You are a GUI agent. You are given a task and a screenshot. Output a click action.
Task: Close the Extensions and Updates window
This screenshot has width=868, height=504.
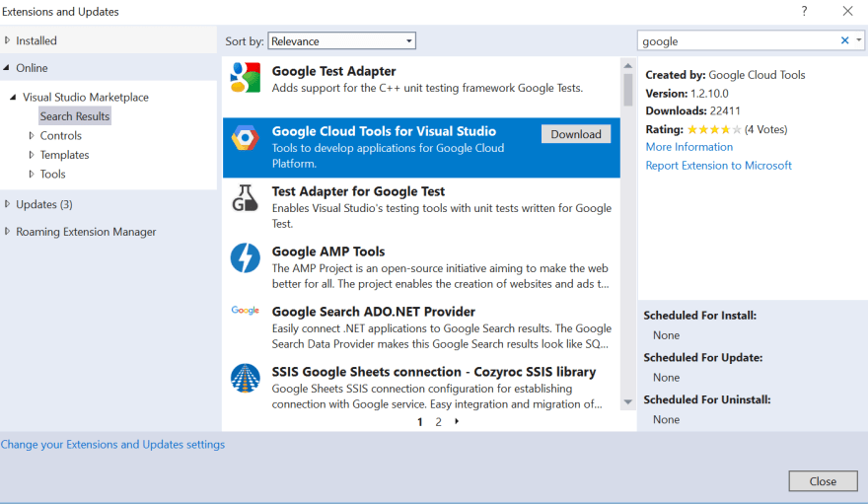[x=847, y=11]
